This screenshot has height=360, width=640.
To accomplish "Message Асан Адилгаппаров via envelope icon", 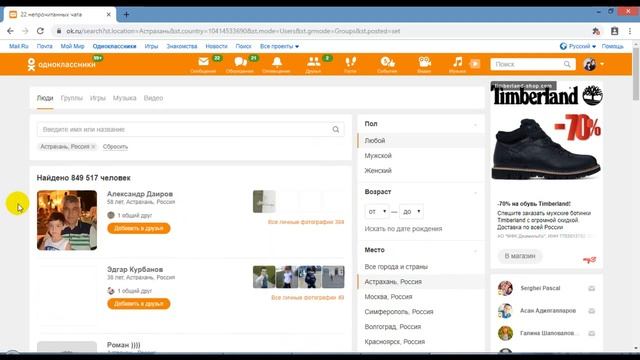I will click(x=591, y=311).
